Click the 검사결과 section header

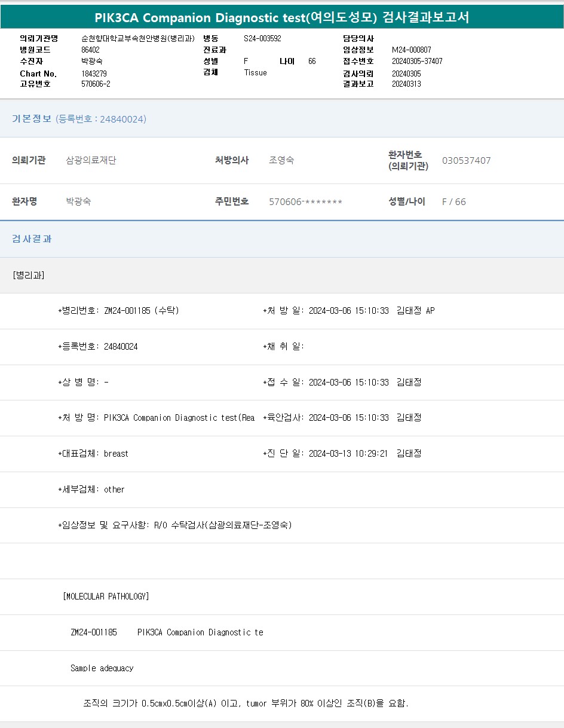tap(32, 238)
